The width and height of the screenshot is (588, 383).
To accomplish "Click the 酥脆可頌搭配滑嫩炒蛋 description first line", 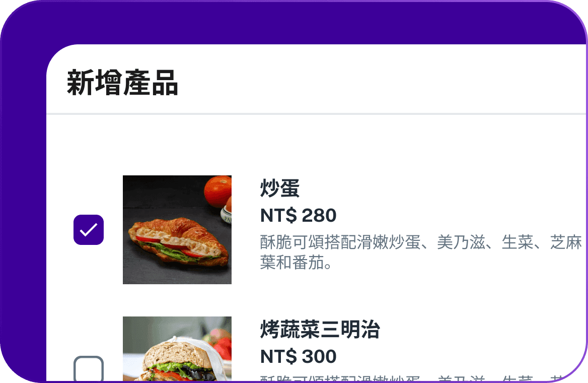I will point(421,242).
